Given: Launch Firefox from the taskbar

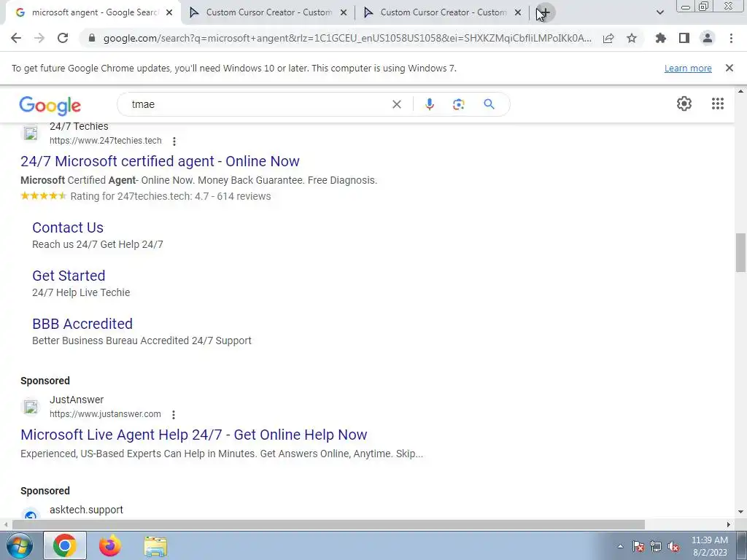Looking at the screenshot, I should pyautogui.click(x=109, y=545).
